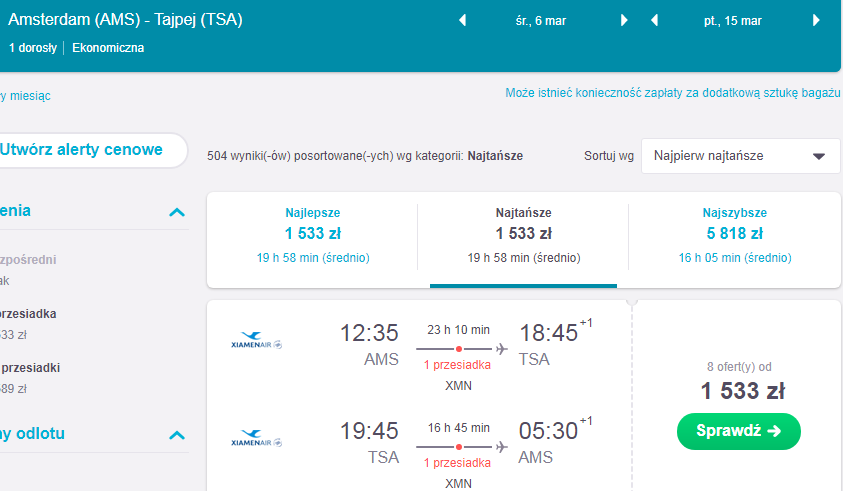Switch to the Najlepsze results tab

(x=313, y=235)
